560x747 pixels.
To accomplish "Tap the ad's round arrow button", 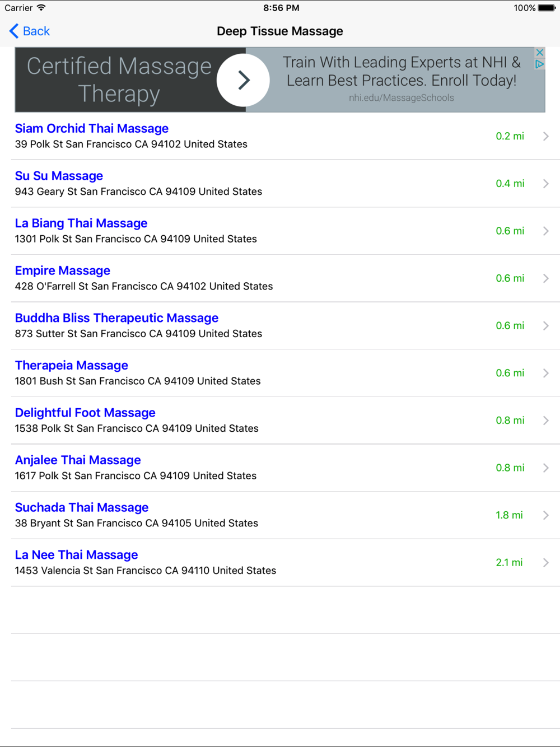I will pos(243,80).
